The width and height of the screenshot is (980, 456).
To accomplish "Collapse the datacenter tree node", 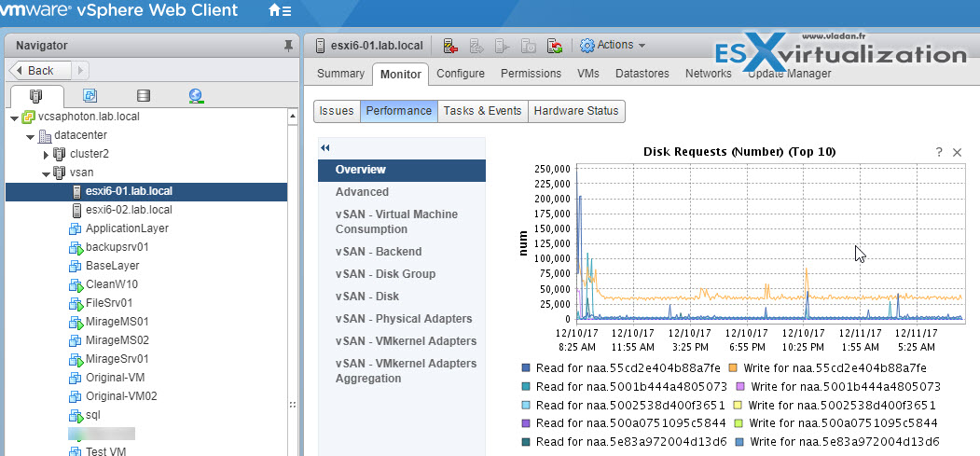I will pos(30,136).
